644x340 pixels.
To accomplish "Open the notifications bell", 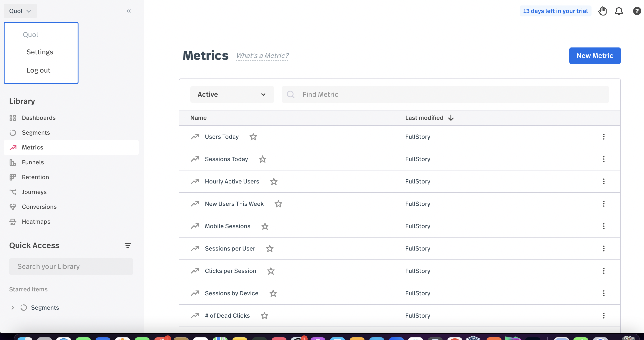I will pos(618,11).
